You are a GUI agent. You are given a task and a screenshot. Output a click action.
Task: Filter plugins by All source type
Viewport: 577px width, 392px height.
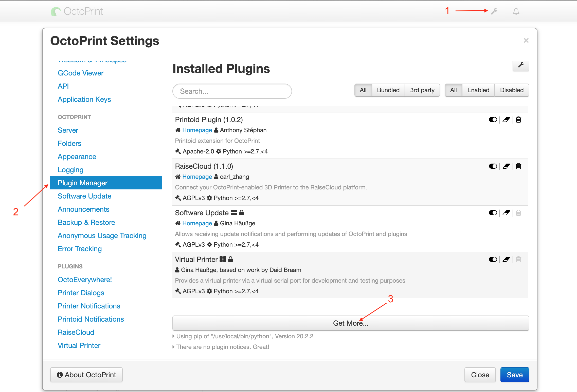click(363, 90)
